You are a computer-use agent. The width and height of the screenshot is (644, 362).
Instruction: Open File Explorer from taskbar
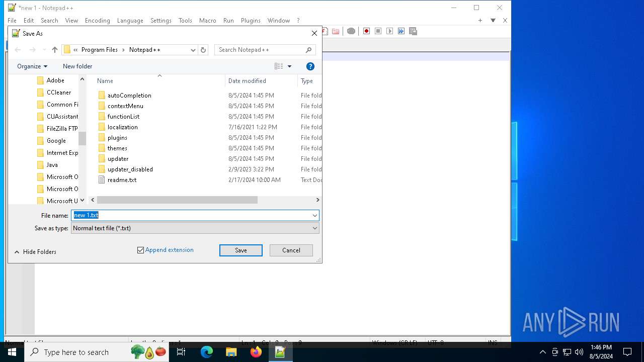coord(231,352)
